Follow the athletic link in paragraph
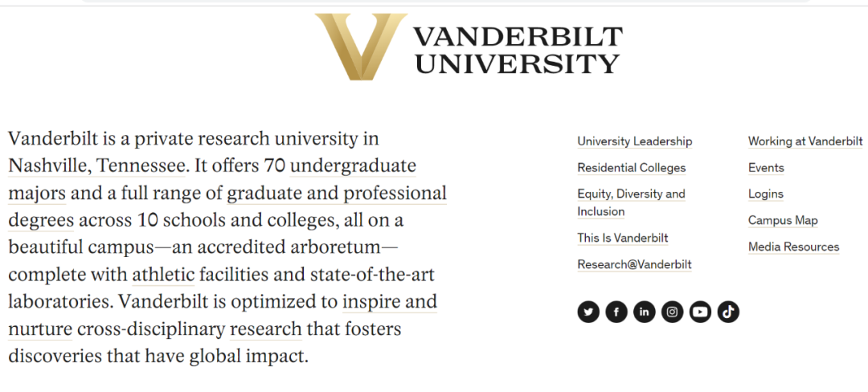 (163, 275)
